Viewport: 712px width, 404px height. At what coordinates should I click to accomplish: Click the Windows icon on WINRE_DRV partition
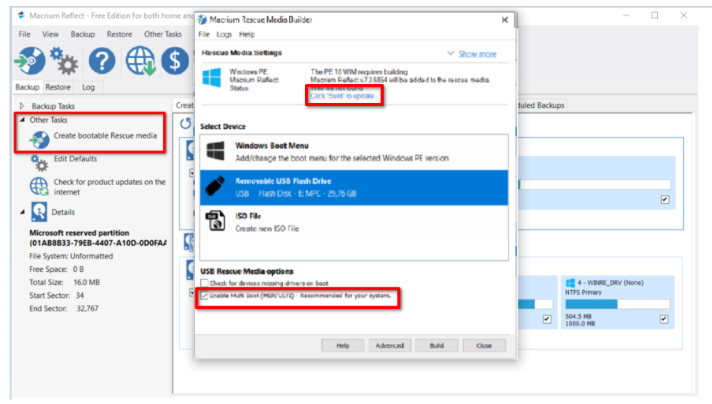pos(570,283)
